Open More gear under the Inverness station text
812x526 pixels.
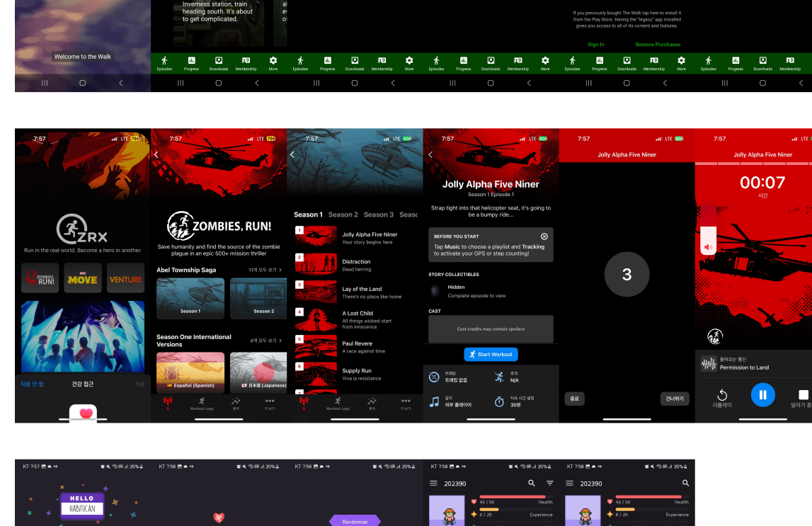273,63
